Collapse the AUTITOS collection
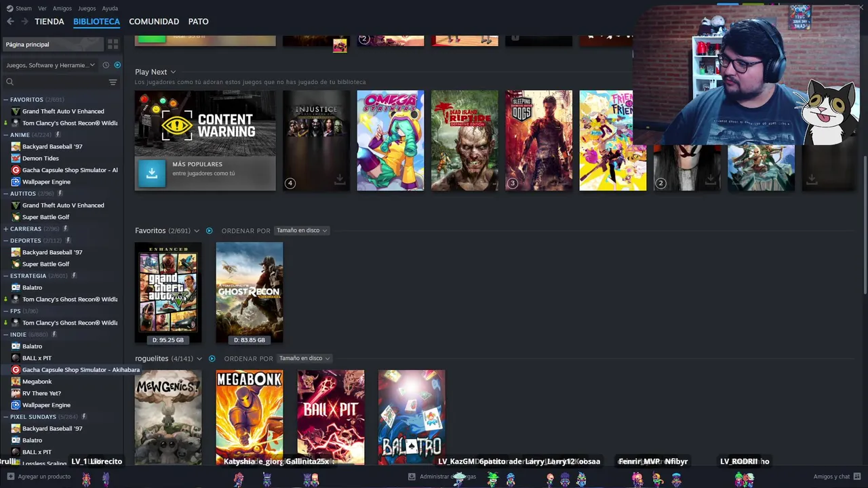The image size is (868, 488). tap(5, 194)
